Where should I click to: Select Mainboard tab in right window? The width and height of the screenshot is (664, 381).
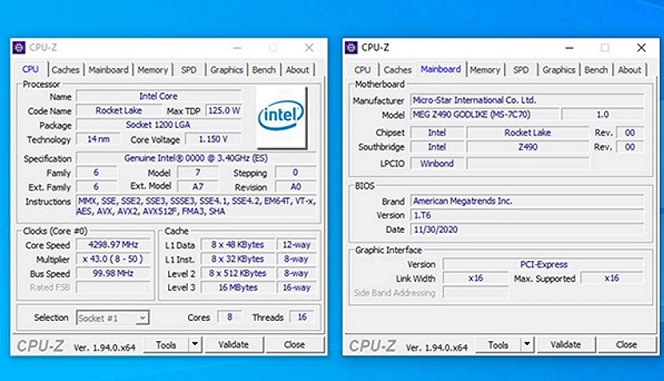(x=440, y=69)
